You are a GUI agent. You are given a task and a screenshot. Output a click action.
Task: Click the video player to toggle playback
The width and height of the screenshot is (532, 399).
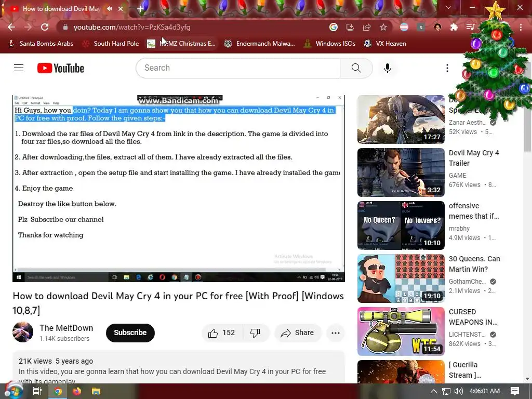[x=179, y=188]
